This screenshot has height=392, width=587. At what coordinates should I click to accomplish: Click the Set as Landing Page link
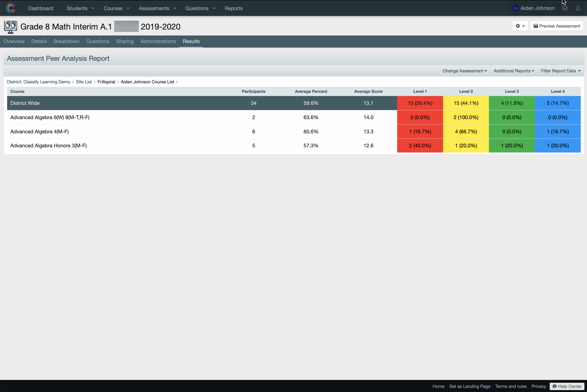click(470, 386)
